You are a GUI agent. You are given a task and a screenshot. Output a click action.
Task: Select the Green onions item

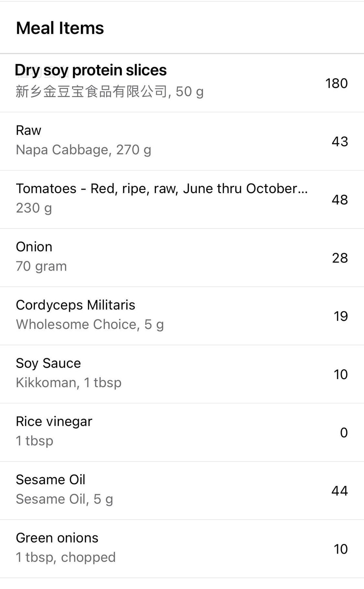click(x=57, y=538)
